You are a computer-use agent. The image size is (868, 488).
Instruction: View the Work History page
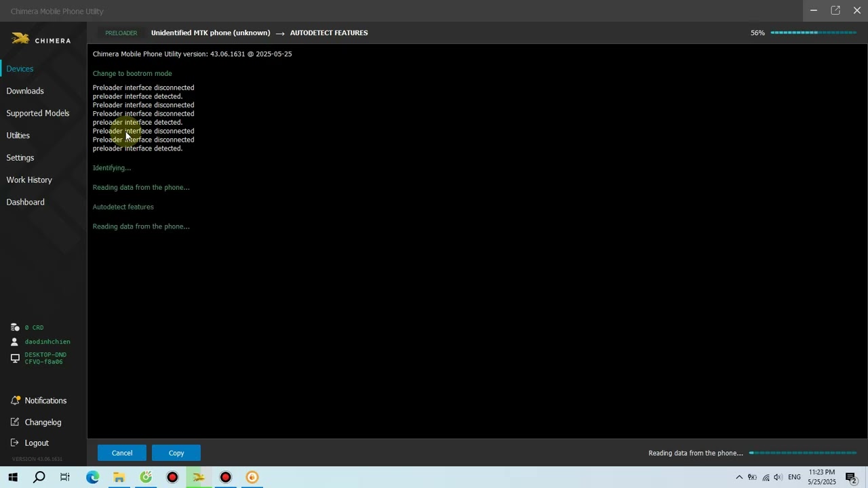29,180
